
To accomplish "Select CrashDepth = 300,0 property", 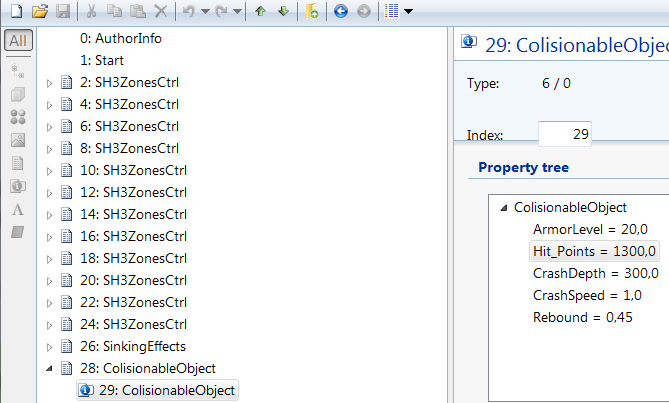I will [596, 273].
